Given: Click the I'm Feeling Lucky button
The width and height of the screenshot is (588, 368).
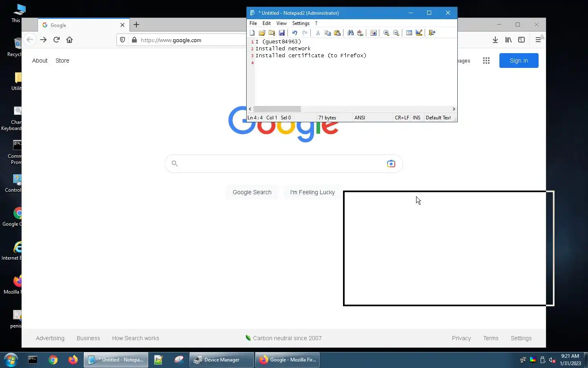Looking at the screenshot, I should click(312, 192).
